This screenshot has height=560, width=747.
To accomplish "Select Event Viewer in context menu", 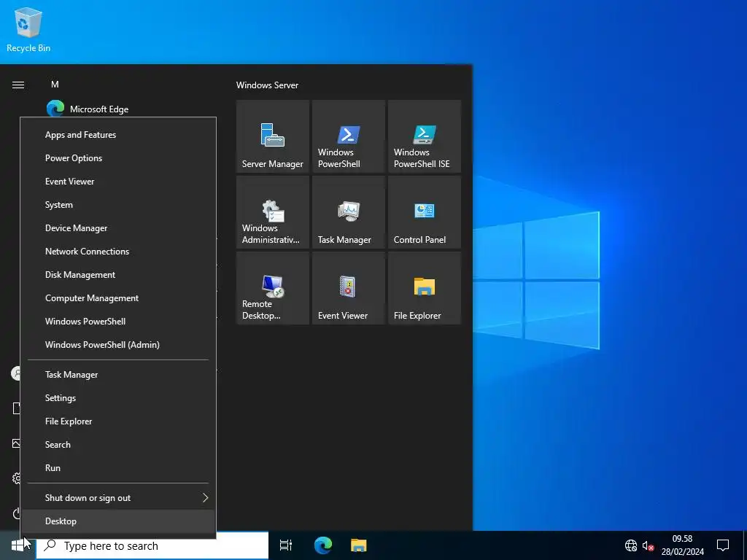I will (118, 182).
